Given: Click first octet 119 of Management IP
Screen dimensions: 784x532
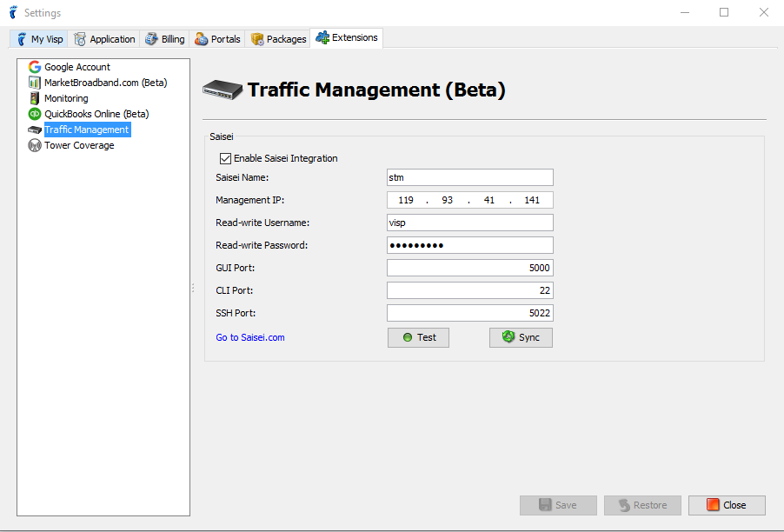Looking at the screenshot, I should (x=406, y=200).
